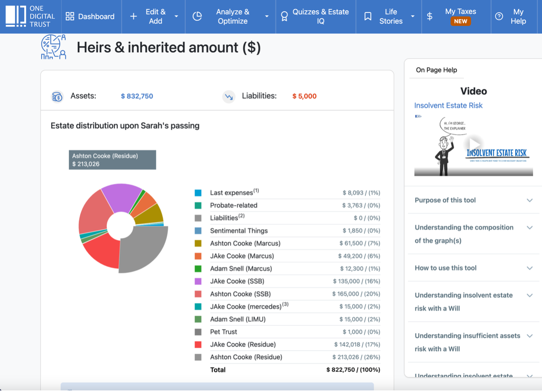Open the Life Stories dropdown arrow
542x392 pixels.
pyautogui.click(x=413, y=16)
